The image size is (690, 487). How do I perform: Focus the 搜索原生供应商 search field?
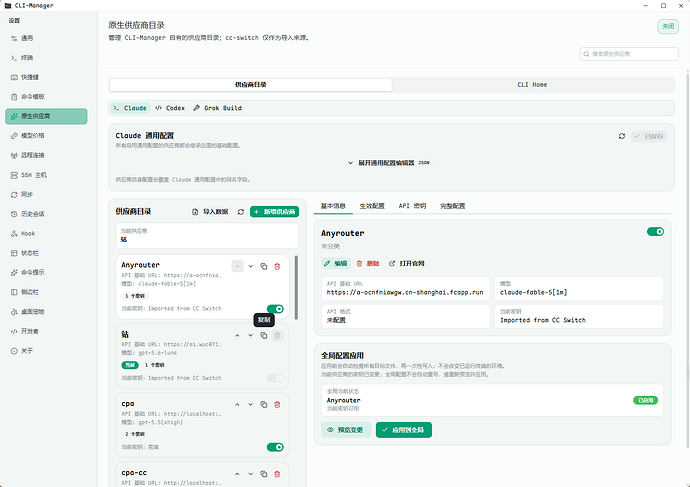coord(629,54)
